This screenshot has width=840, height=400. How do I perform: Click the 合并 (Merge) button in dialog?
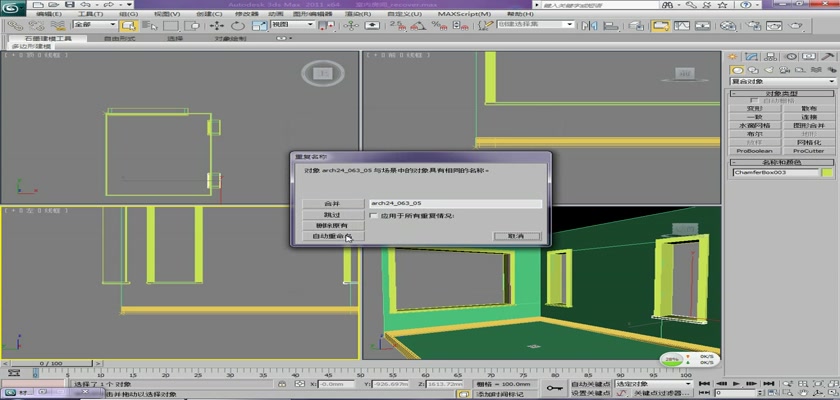333,204
